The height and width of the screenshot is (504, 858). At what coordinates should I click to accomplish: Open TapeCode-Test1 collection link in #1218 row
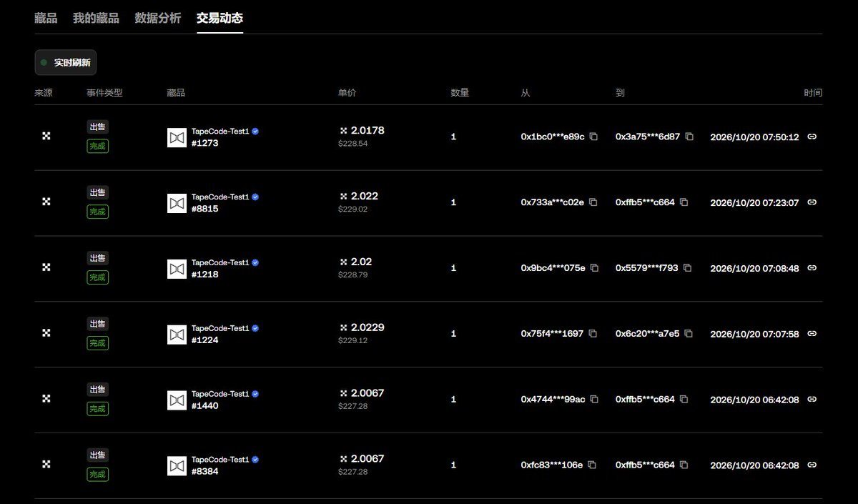tap(220, 263)
